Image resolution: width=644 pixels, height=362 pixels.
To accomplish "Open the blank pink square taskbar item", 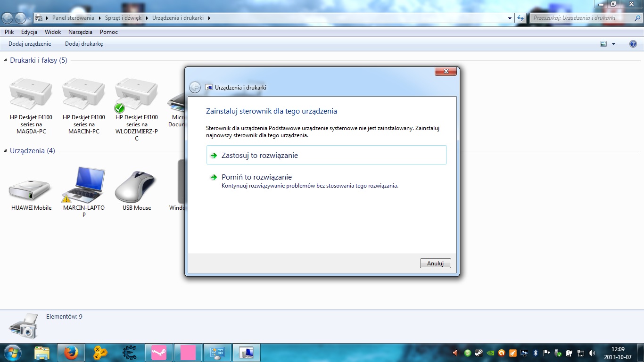I will pyautogui.click(x=188, y=353).
